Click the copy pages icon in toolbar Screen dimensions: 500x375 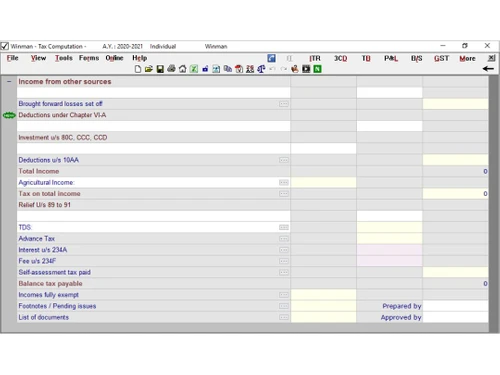pos(228,69)
